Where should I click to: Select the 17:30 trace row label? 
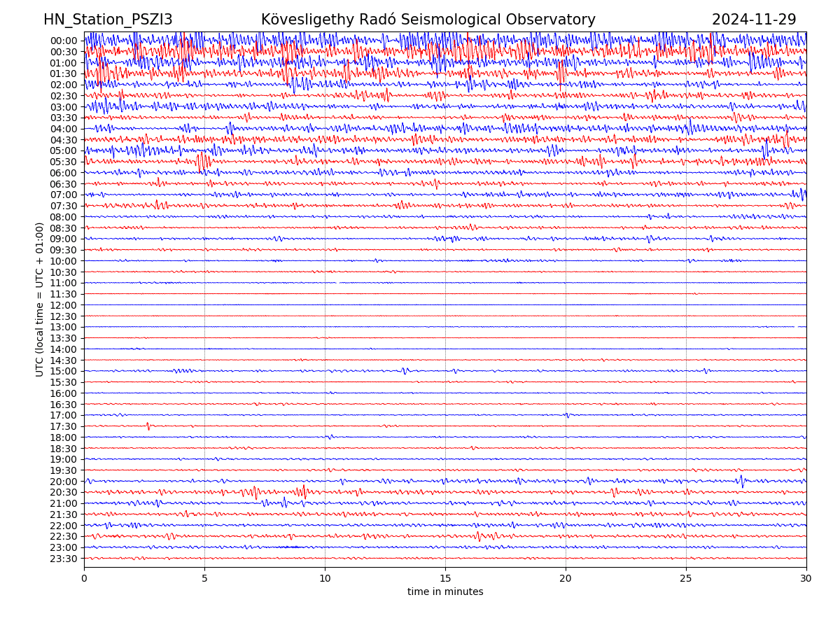click(x=63, y=426)
